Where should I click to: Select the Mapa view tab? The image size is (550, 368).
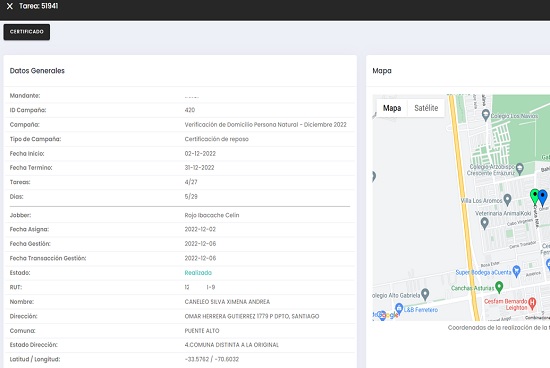392,108
